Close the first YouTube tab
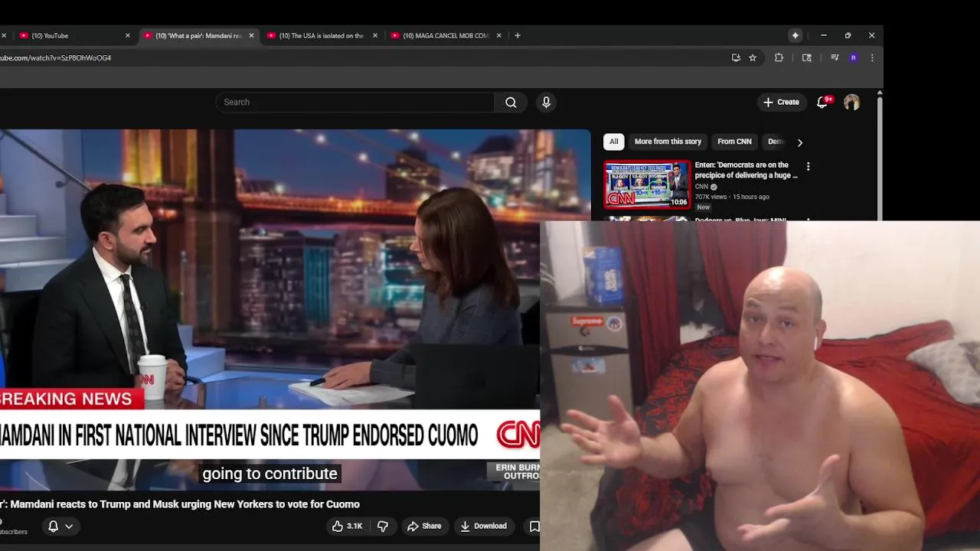This screenshot has width=980, height=551. (128, 35)
